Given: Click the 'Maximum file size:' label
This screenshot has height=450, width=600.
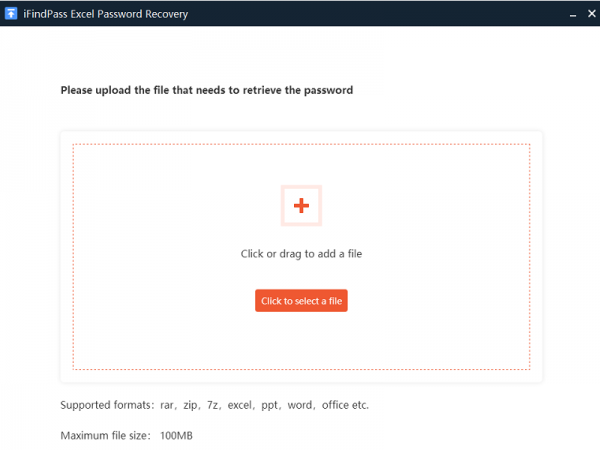Looking at the screenshot, I should (x=105, y=435).
